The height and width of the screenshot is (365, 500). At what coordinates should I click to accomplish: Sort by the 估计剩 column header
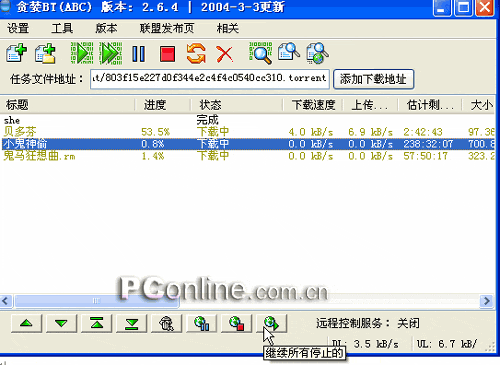(x=430, y=105)
